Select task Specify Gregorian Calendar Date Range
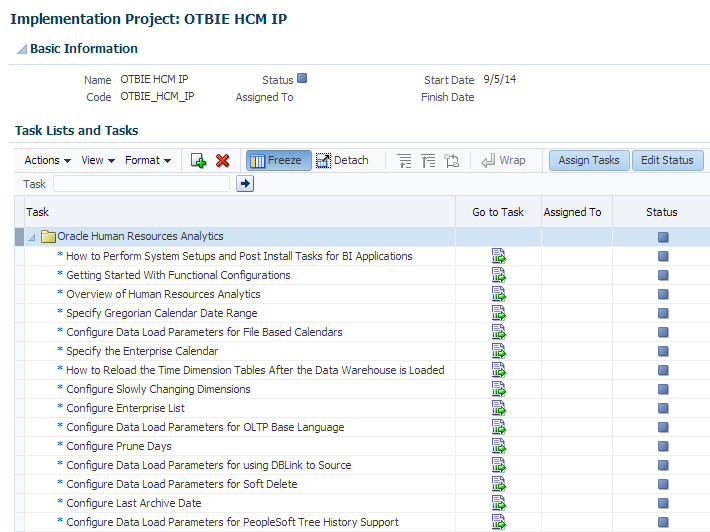 click(162, 313)
